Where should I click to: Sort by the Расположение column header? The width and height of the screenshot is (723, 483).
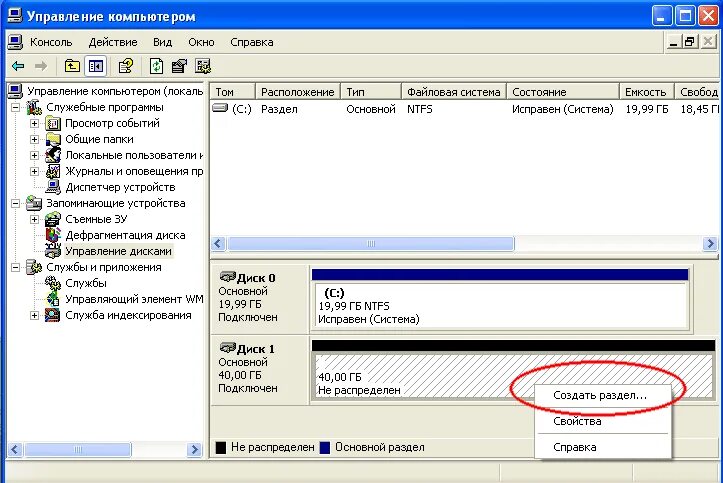click(298, 92)
